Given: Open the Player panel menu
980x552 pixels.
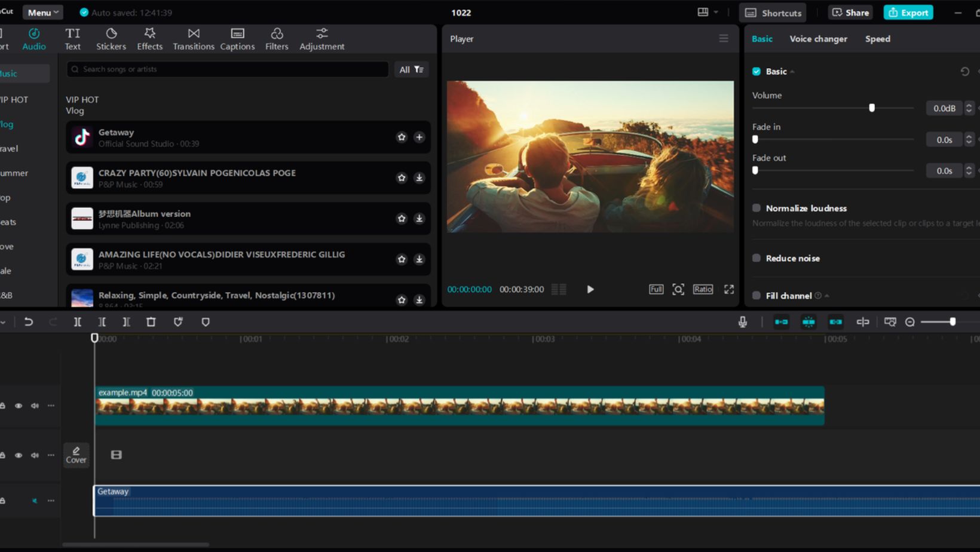Looking at the screenshot, I should [x=724, y=39].
